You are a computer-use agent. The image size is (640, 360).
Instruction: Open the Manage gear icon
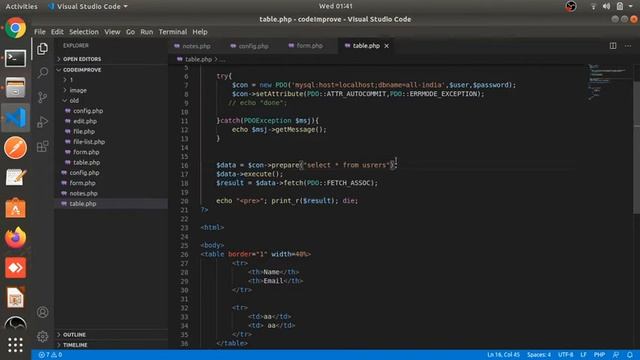(x=42, y=336)
